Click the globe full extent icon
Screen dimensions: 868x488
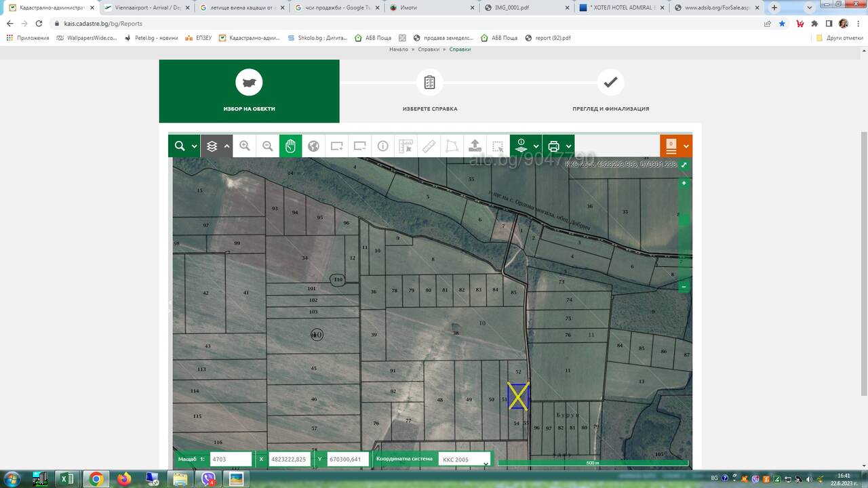pyautogui.click(x=313, y=146)
